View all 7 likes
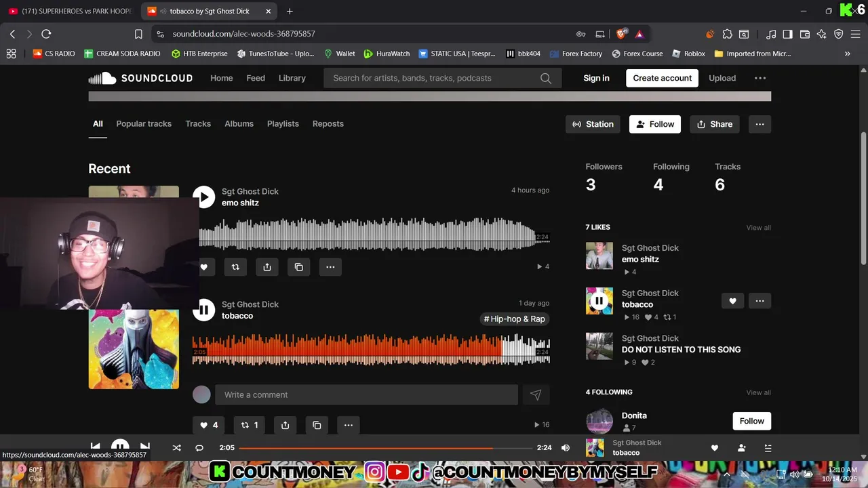The image size is (868, 488). click(758, 228)
